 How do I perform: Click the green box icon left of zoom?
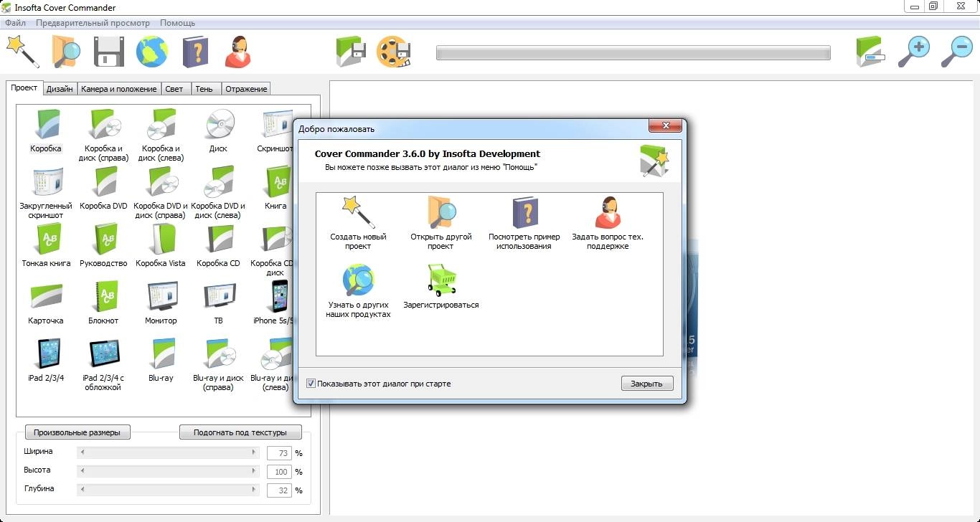pos(870,52)
